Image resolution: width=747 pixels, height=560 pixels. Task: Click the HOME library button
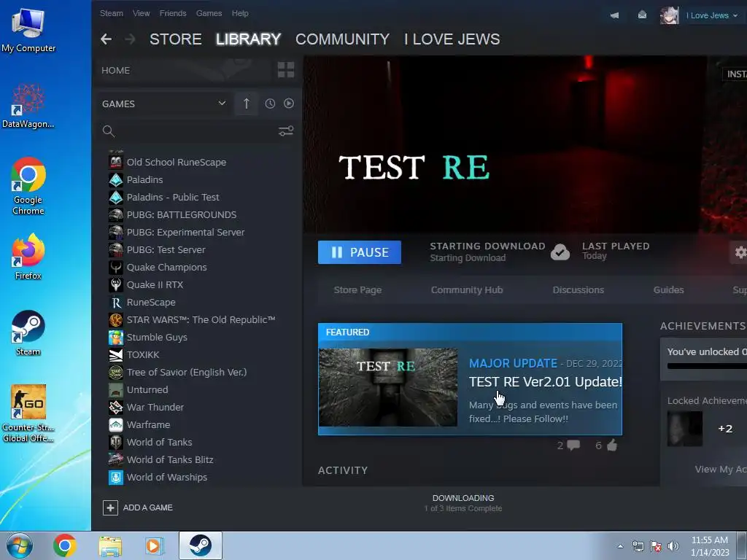116,70
